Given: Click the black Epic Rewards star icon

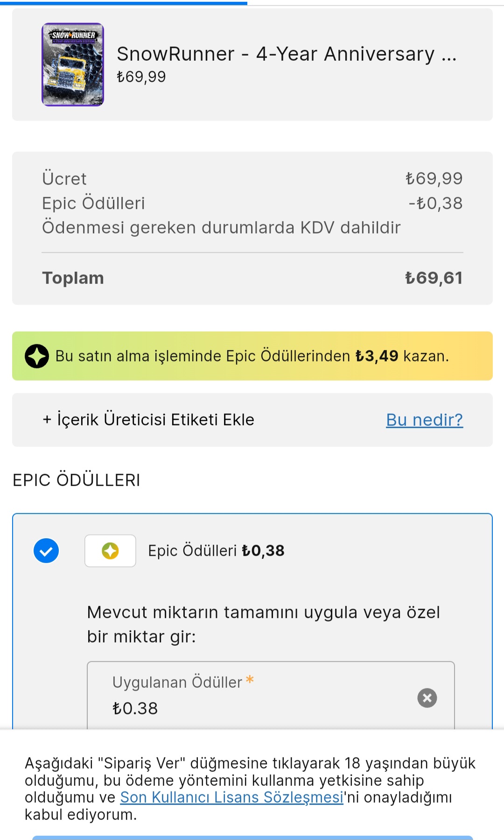Looking at the screenshot, I should pyautogui.click(x=37, y=356).
